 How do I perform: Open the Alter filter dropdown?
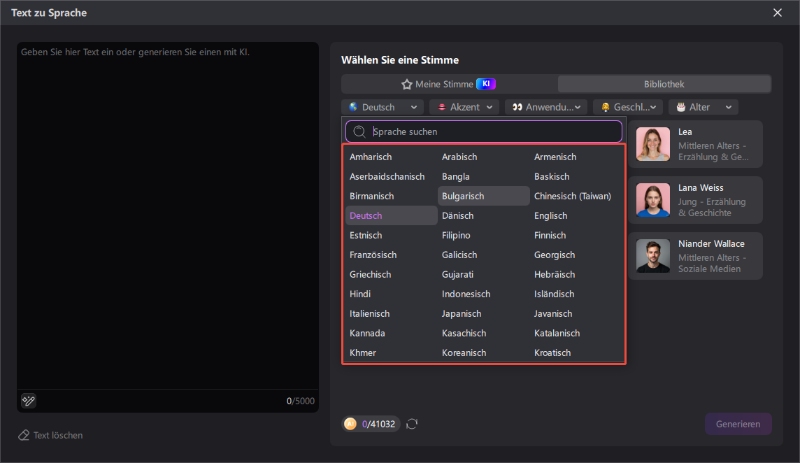706,107
